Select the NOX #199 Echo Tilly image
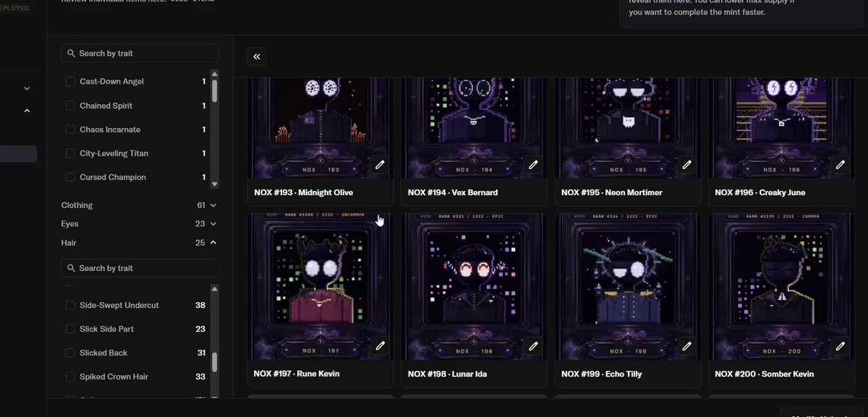 tap(628, 285)
